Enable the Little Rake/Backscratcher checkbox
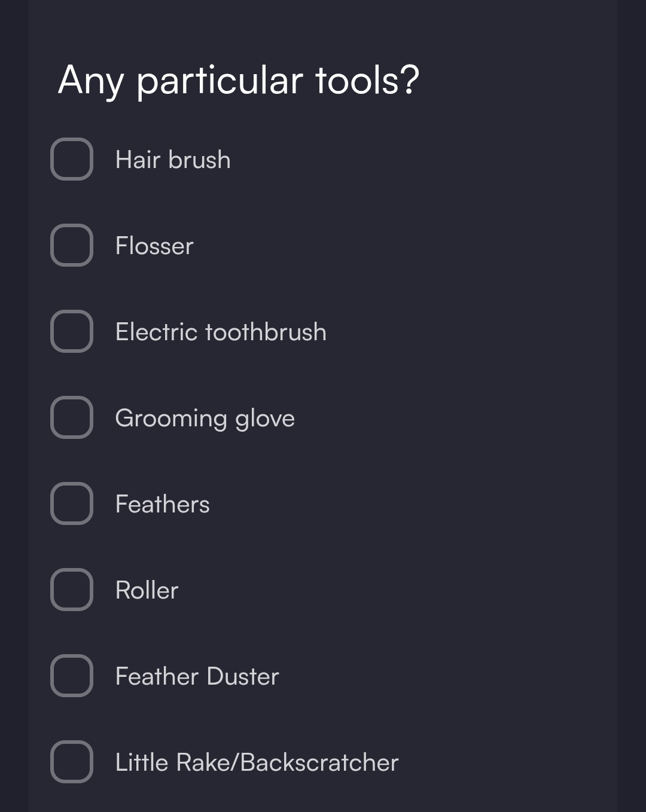This screenshot has width=646, height=812. pos(72,762)
